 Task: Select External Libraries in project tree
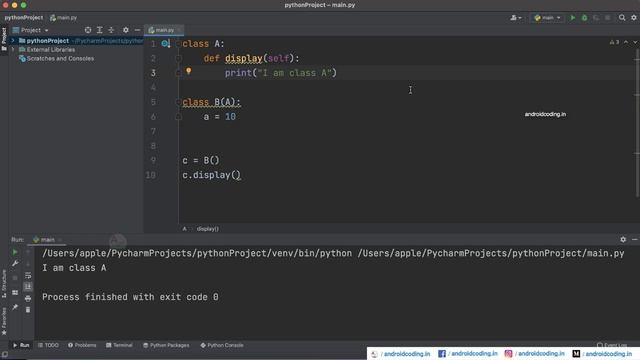coord(51,50)
